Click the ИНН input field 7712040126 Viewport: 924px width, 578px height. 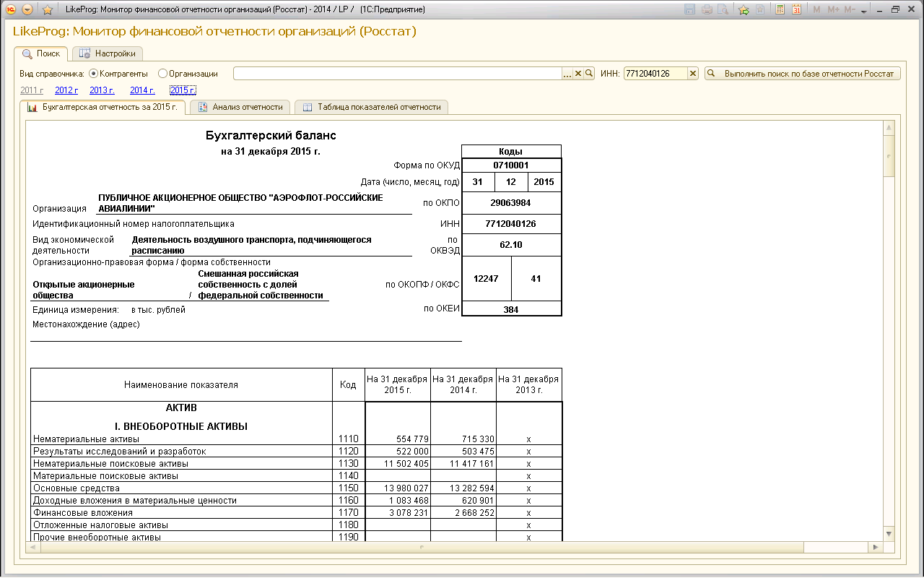[x=655, y=74]
